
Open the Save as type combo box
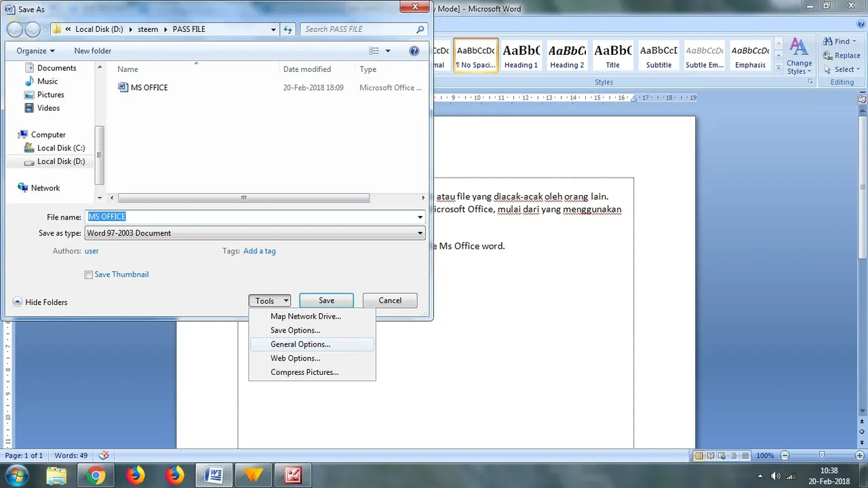point(255,233)
